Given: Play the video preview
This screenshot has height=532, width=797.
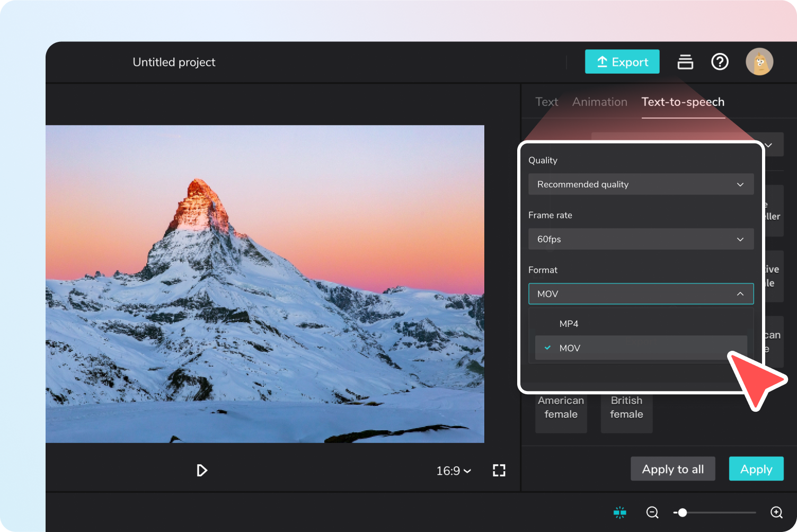Looking at the screenshot, I should (201, 471).
